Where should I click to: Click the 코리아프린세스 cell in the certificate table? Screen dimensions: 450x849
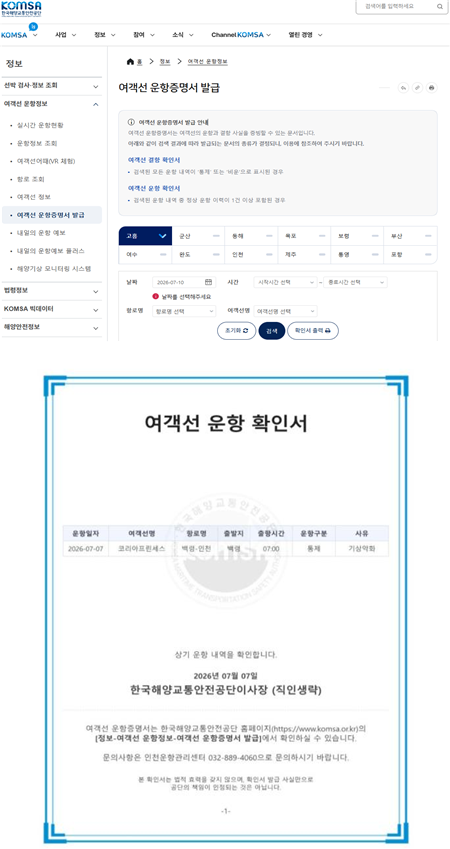pyautogui.click(x=141, y=548)
